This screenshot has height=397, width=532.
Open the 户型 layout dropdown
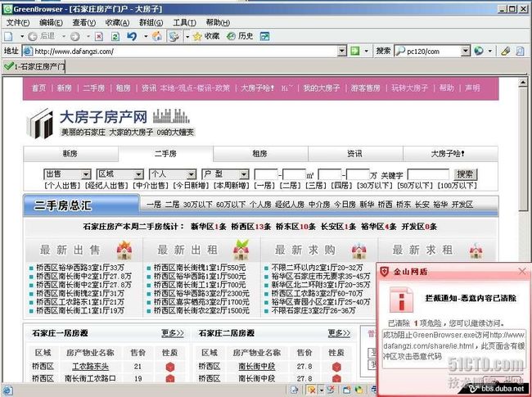pyautogui.click(x=225, y=174)
